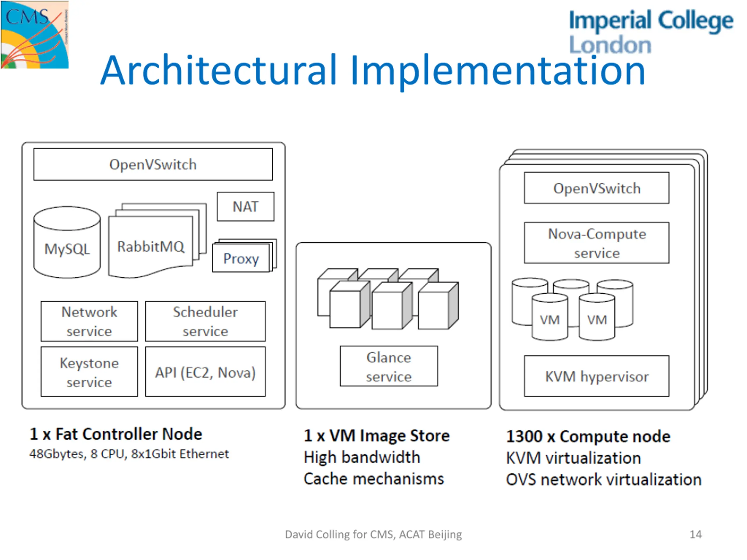Select the Keystone service box
This screenshot has height=560, width=747.
[x=89, y=372]
